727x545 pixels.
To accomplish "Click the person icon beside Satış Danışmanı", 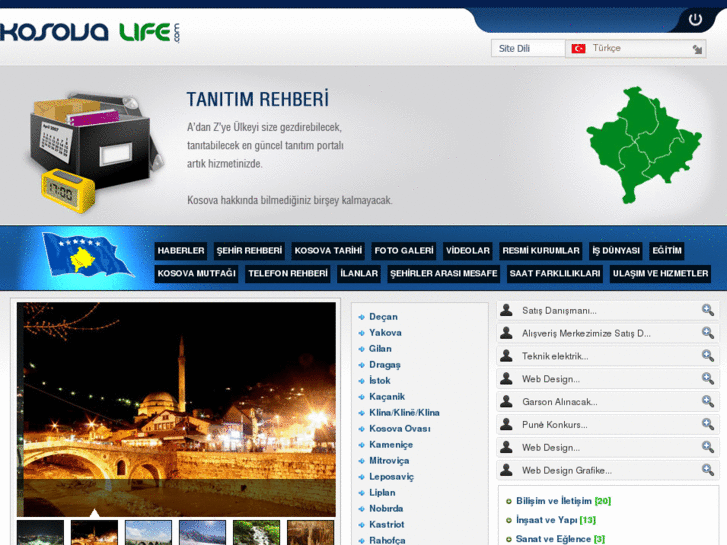I will (506, 310).
